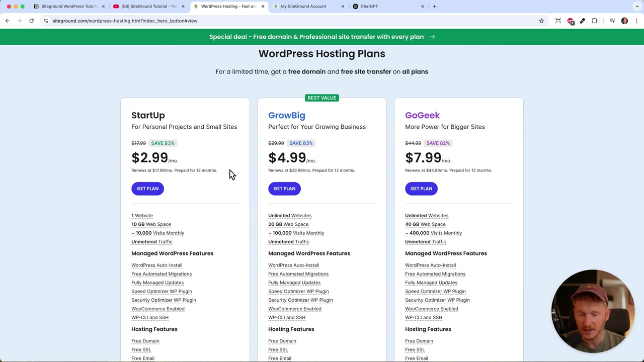The height and width of the screenshot is (362, 644).
Task: Click StartUp's WordPress Auto-Install feature
Action: coord(156,265)
